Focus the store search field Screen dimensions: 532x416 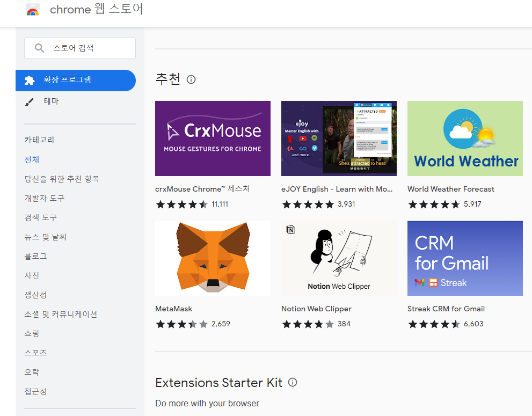[80, 48]
